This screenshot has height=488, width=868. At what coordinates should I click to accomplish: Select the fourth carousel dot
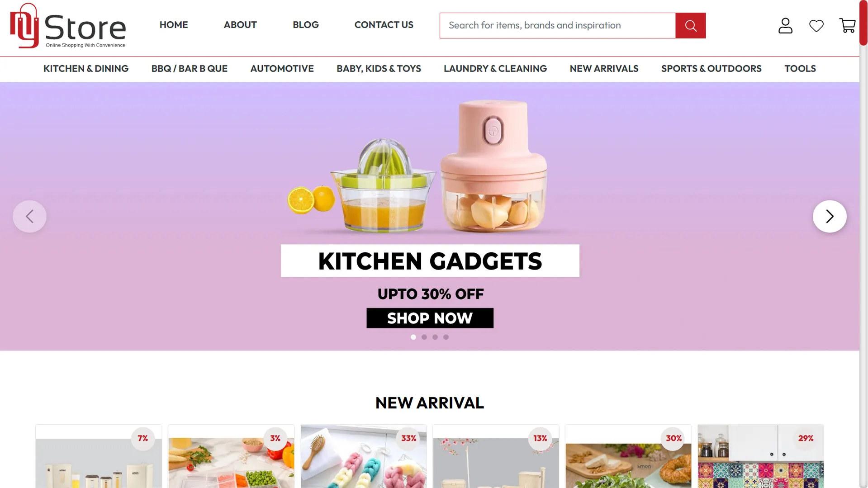point(446,337)
